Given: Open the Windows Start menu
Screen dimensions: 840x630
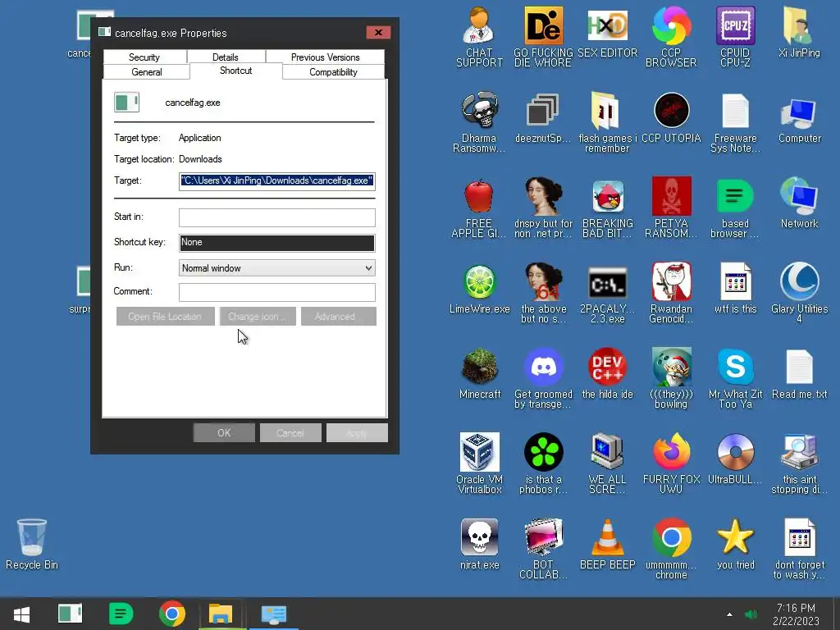Looking at the screenshot, I should pos(21,614).
